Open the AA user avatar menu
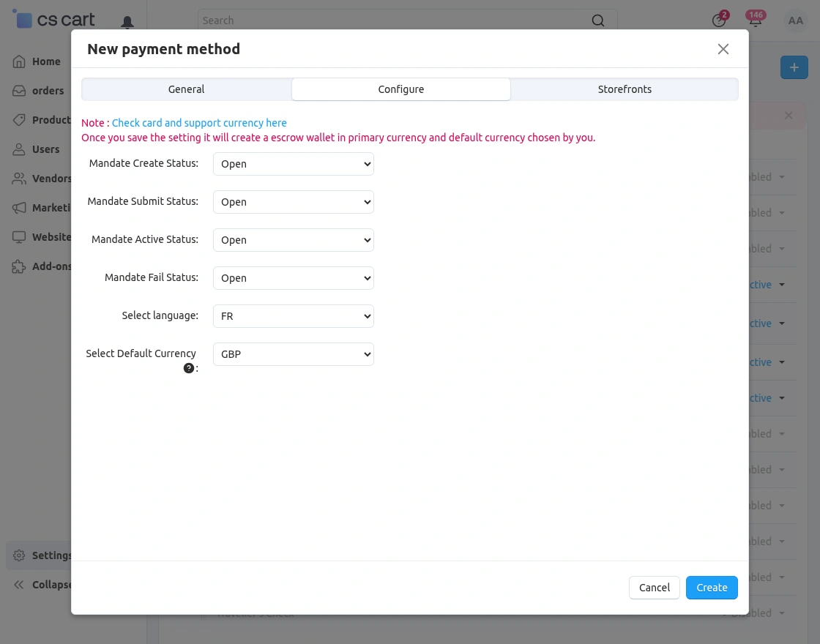Screen dimensions: 820x644 (795, 21)
